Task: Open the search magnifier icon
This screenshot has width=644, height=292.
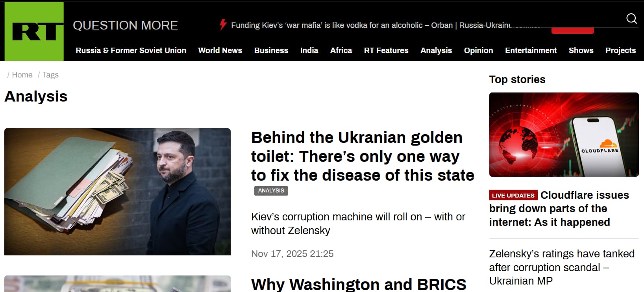Action: tap(631, 18)
